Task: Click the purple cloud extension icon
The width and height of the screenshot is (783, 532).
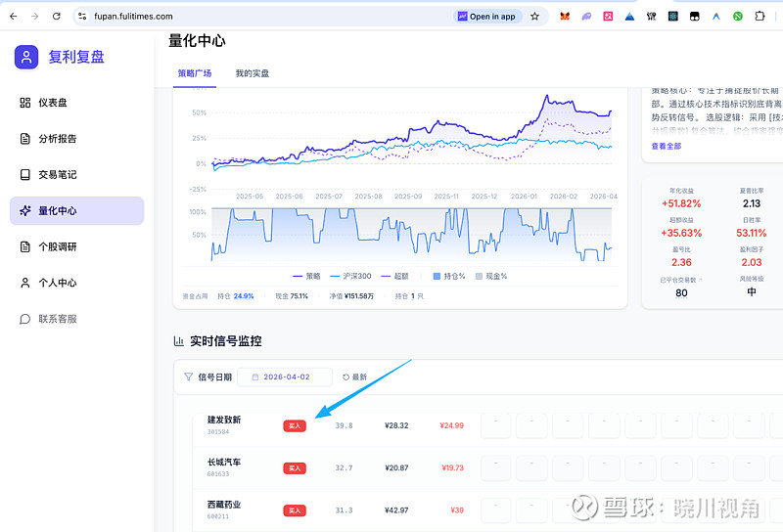Action: coord(586,17)
